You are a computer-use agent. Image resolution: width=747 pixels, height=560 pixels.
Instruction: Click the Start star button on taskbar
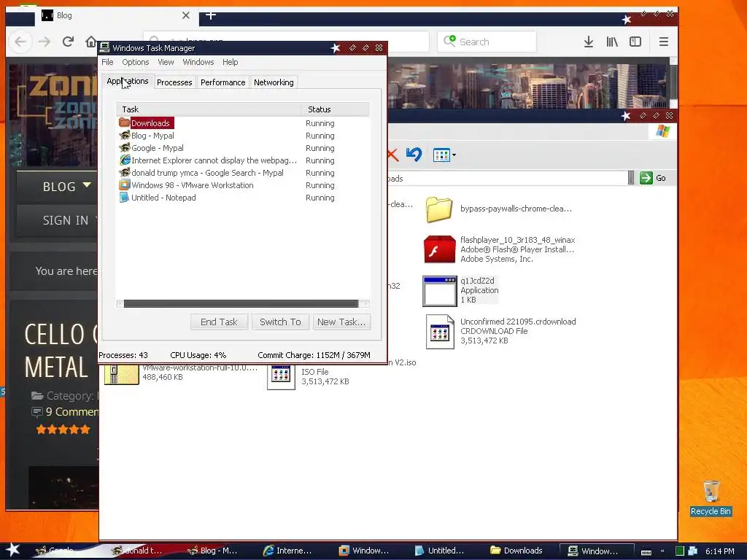click(12, 550)
